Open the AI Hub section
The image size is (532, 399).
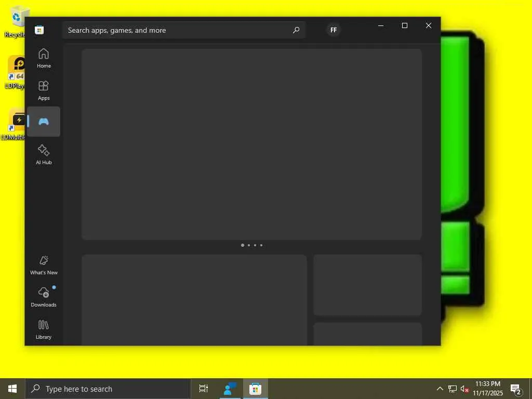click(x=44, y=155)
